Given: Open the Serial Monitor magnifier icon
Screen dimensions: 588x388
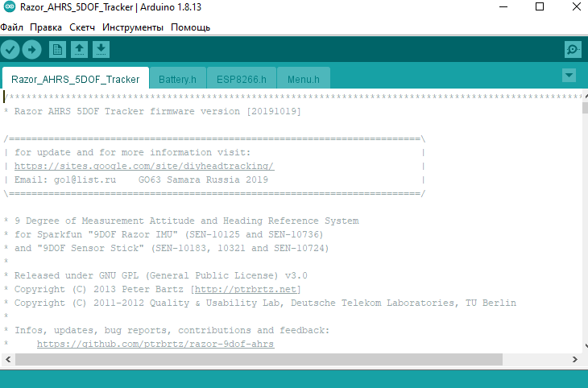Looking at the screenshot, I should [573, 49].
